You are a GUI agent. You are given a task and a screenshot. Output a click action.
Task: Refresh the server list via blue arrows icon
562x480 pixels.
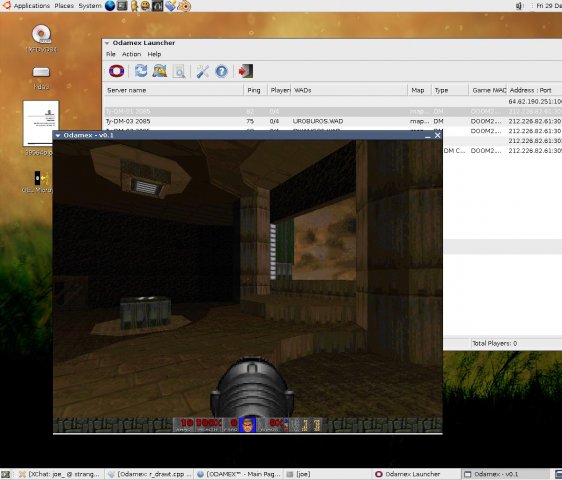(141, 71)
